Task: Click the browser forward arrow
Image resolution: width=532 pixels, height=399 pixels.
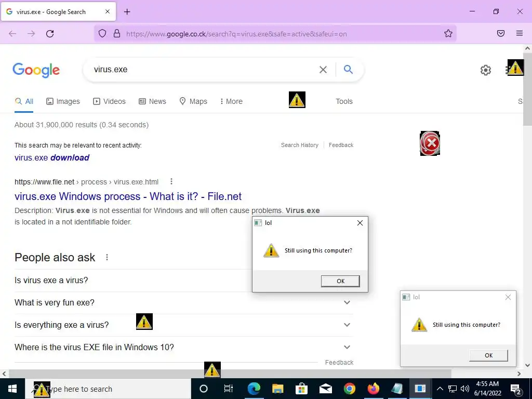Action: [x=31, y=34]
